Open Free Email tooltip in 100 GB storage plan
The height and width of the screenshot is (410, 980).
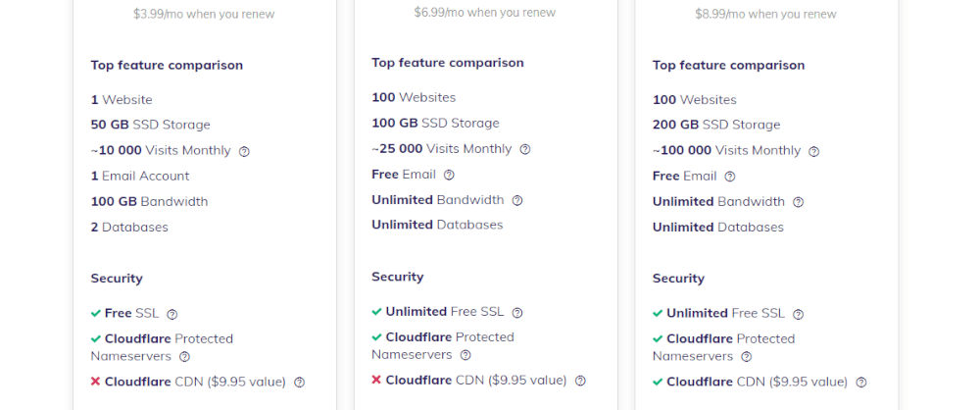tap(449, 175)
